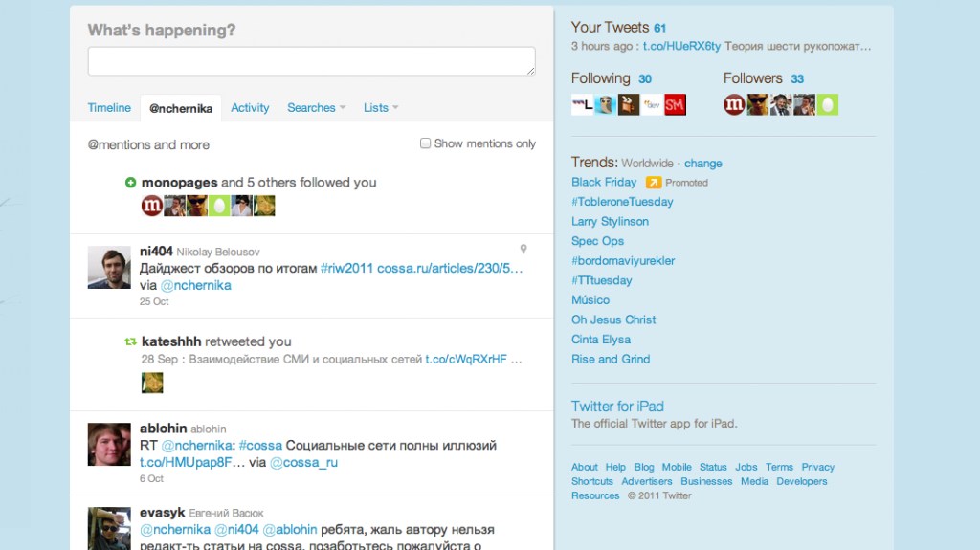Click the 25 Oct timestamp on ni404's tweet
The width and height of the screenshot is (980, 550).
(154, 302)
